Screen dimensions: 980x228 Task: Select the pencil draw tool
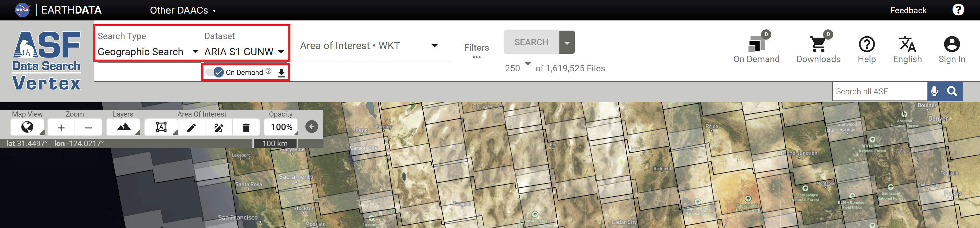click(191, 127)
